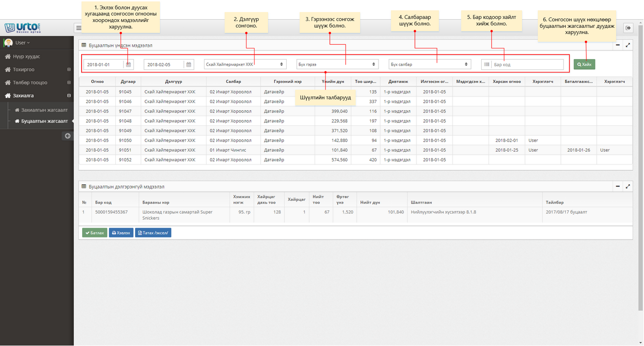The width and height of the screenshot is (644, 346).
Task: Click the page vertical scrollbar
Action: click(x=641, y=168)
